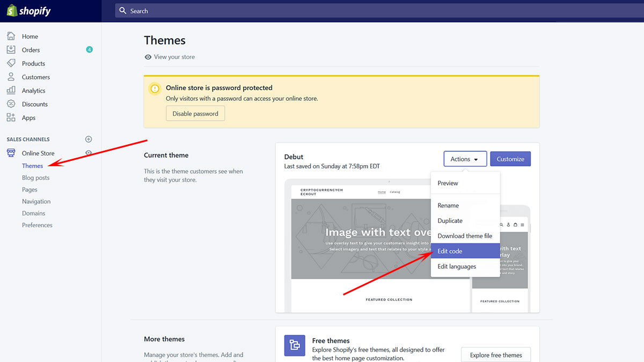Click the Analytics bar chart icon
644x362 pixels.
11,91
